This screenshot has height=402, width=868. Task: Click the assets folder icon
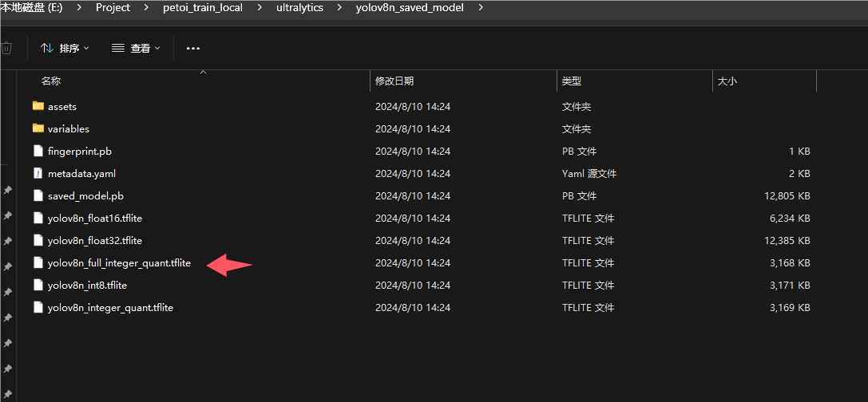tap(38, 106)
